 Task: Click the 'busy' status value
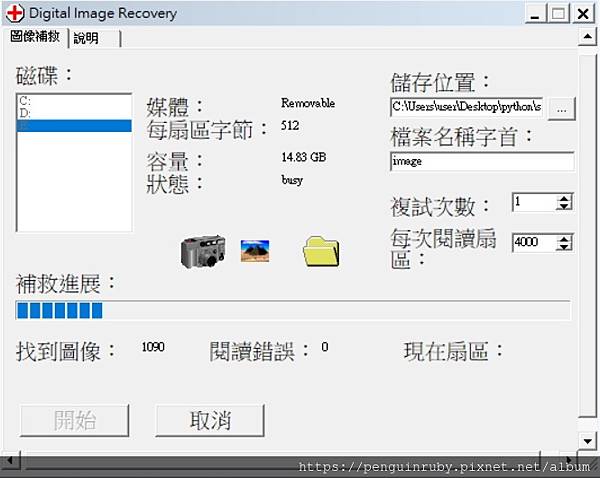click(292, 180)
